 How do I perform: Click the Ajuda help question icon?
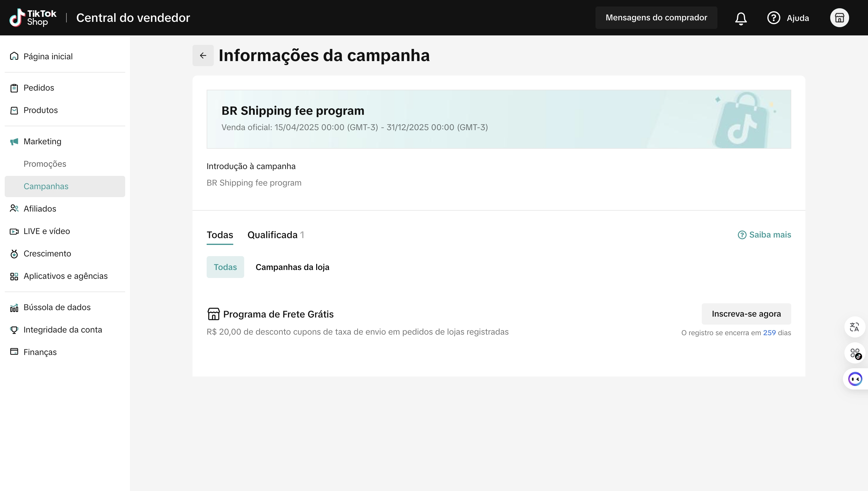[x=774, y=18]
